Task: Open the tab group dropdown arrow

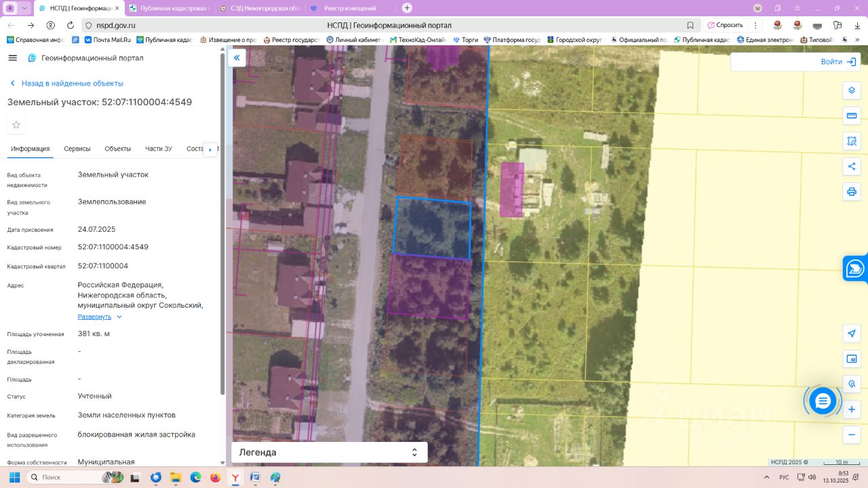Action: point(24,8)
